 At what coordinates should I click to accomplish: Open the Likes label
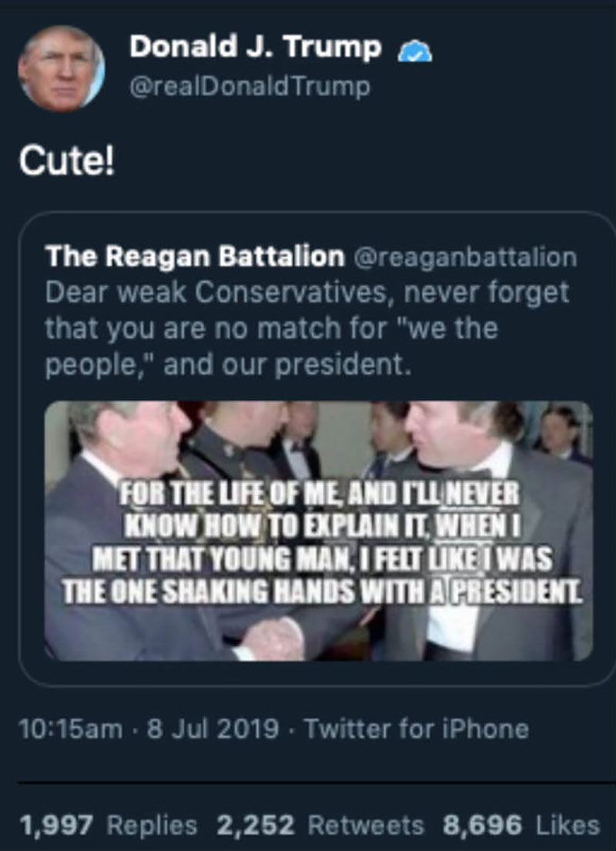(x=568, y=826)
